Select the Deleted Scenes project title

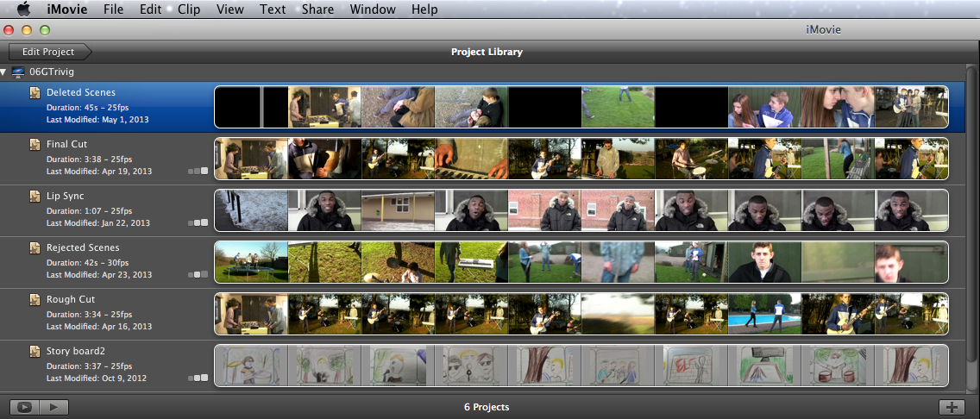(x=80, y=92)
